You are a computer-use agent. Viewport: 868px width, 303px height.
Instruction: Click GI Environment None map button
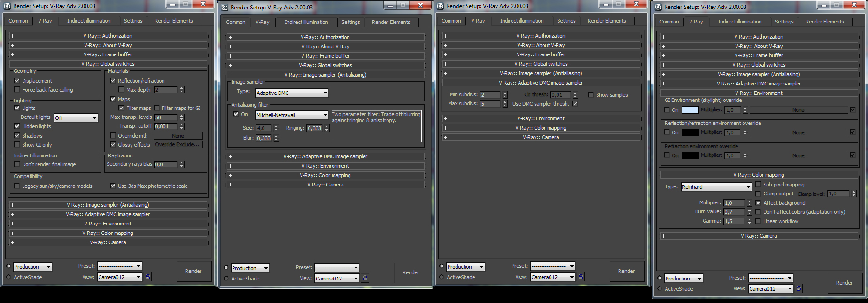pos(798,110)
